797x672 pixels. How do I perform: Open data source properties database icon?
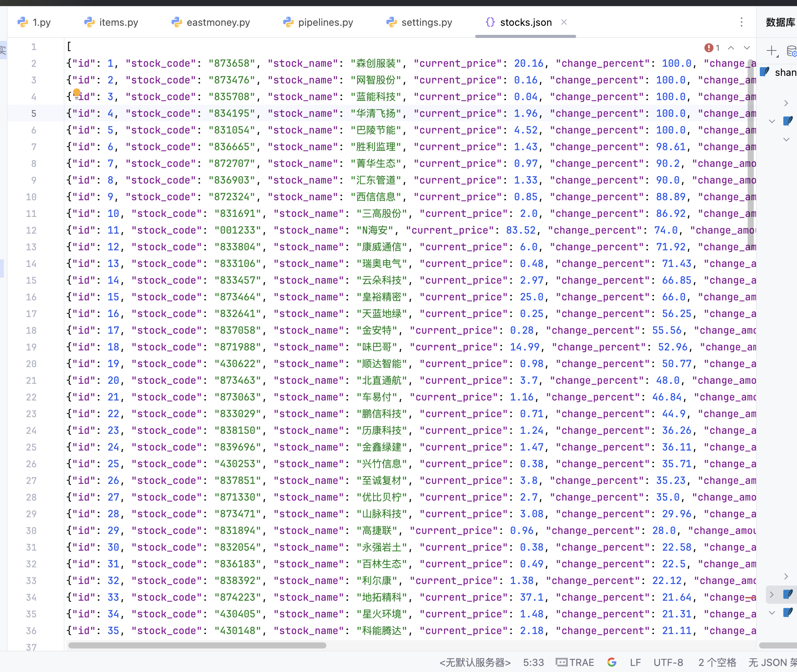[x=791, y=50]
